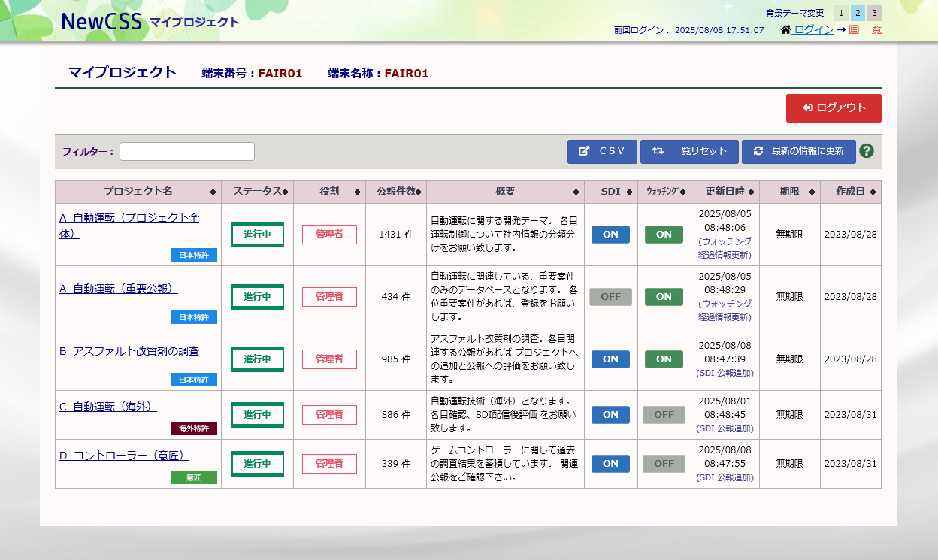
Task: Click 意匠 tag on project D
Action: pyautogui.click(x=194, y=477)
